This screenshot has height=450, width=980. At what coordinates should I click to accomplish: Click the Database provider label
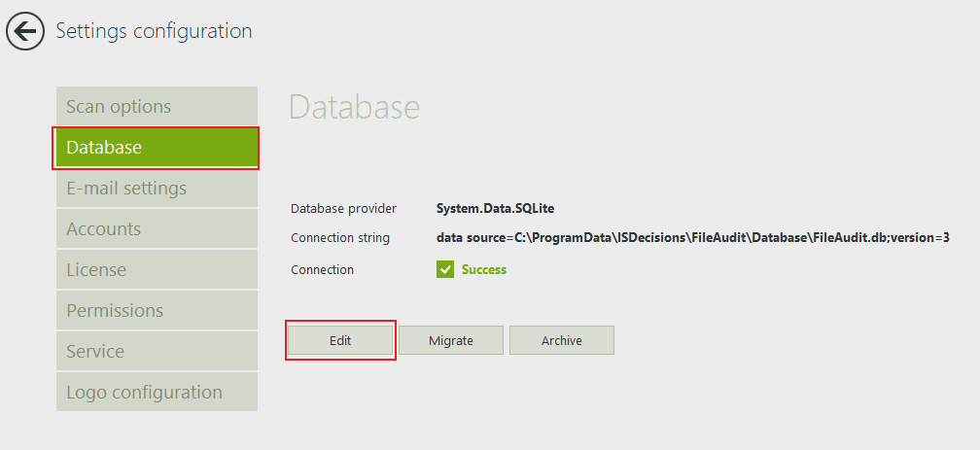point(343,208)
